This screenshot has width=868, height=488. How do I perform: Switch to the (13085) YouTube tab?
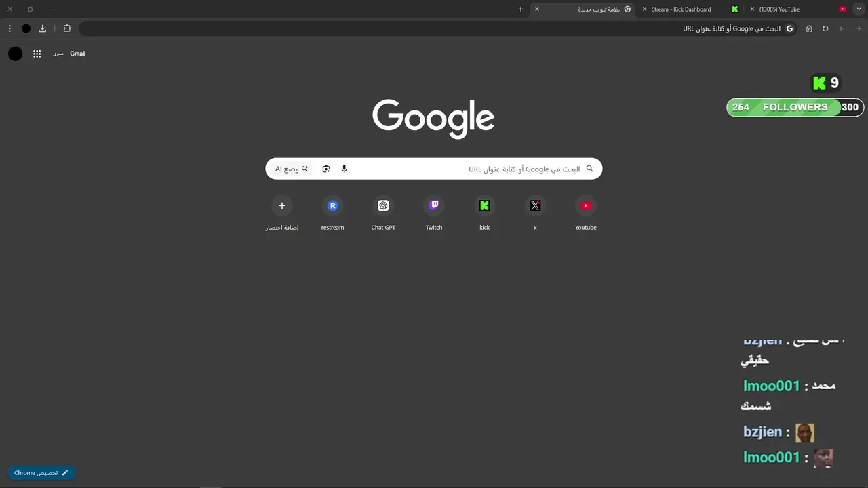(x=797, y=9)
